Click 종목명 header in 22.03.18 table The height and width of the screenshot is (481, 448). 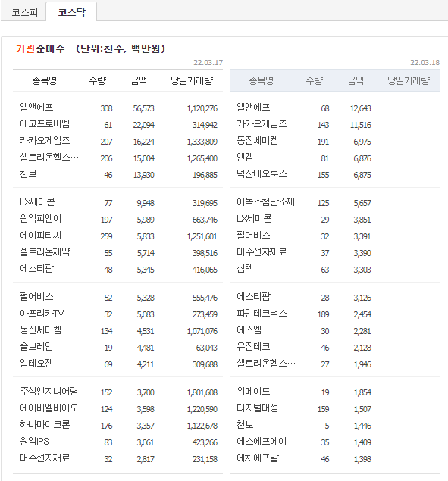point(262,81)
